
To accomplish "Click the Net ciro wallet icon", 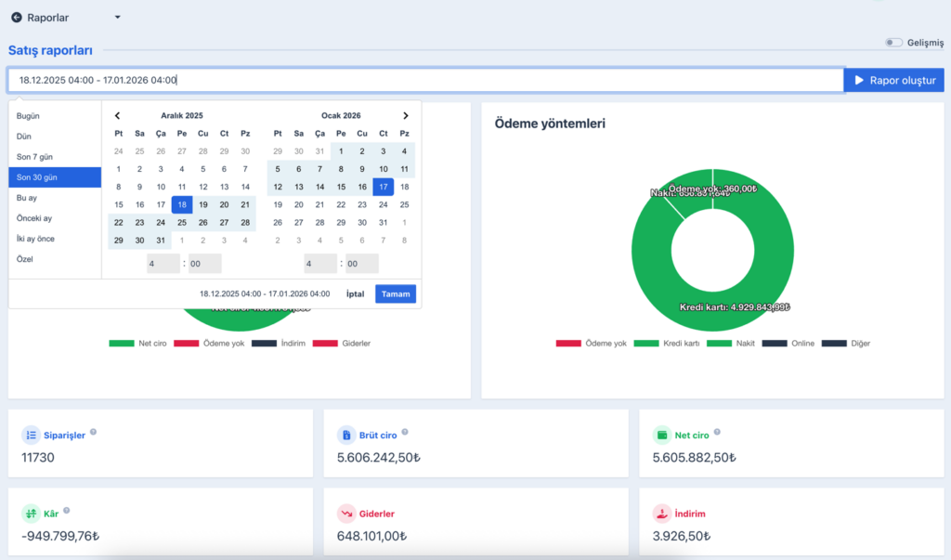I will 662,434.
